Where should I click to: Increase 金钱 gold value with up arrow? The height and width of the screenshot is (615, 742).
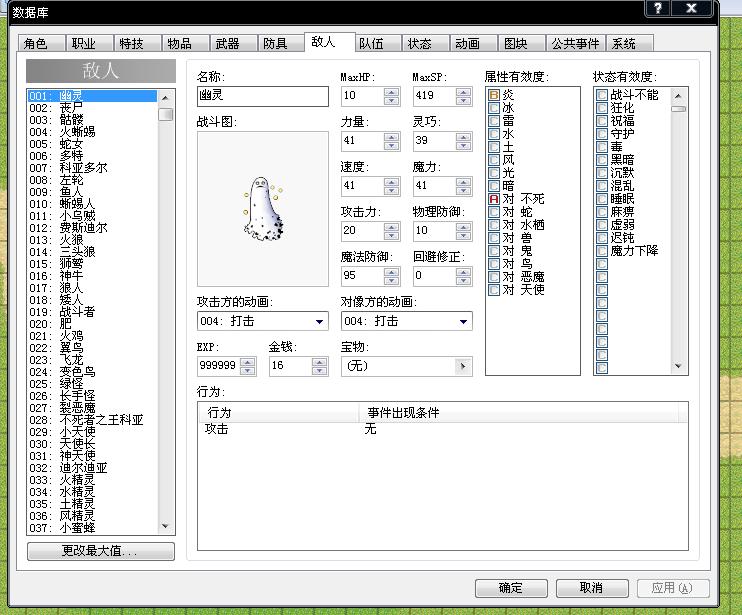[x=319, y=362]
